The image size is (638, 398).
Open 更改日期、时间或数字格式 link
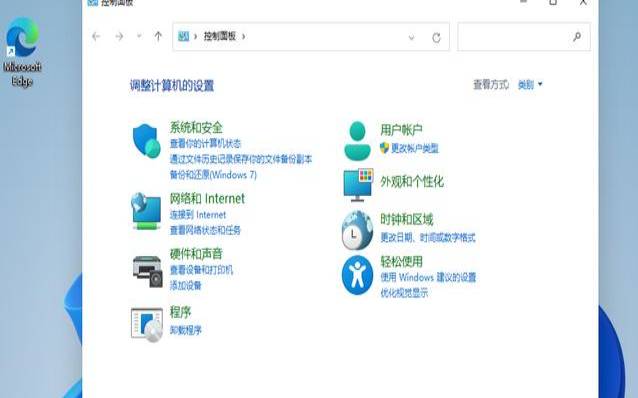click(428, 237)
